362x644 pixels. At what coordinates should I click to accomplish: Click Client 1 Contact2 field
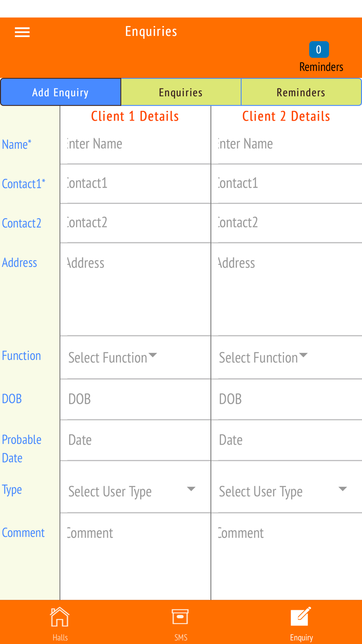135,223
